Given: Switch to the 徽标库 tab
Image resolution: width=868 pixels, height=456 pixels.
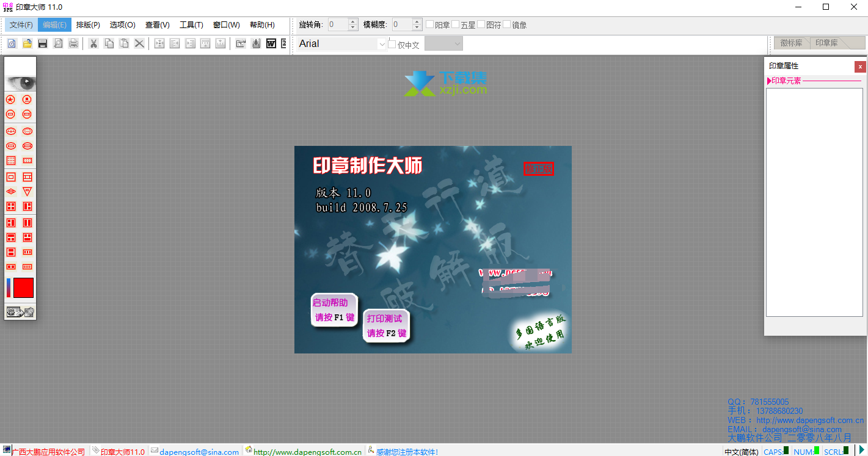Looking at the screenshot, I should point(791,43).
